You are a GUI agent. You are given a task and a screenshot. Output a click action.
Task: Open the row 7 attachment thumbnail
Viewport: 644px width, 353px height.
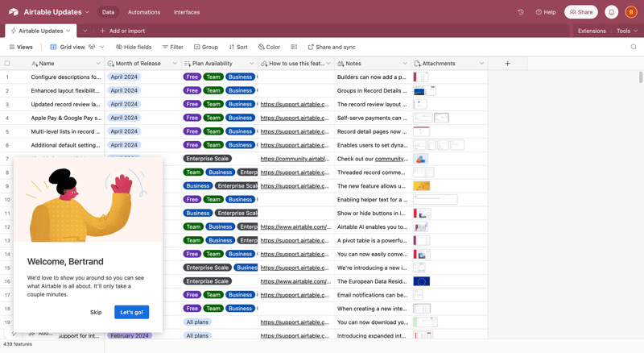pyautogui.click(x=420, y=159)
